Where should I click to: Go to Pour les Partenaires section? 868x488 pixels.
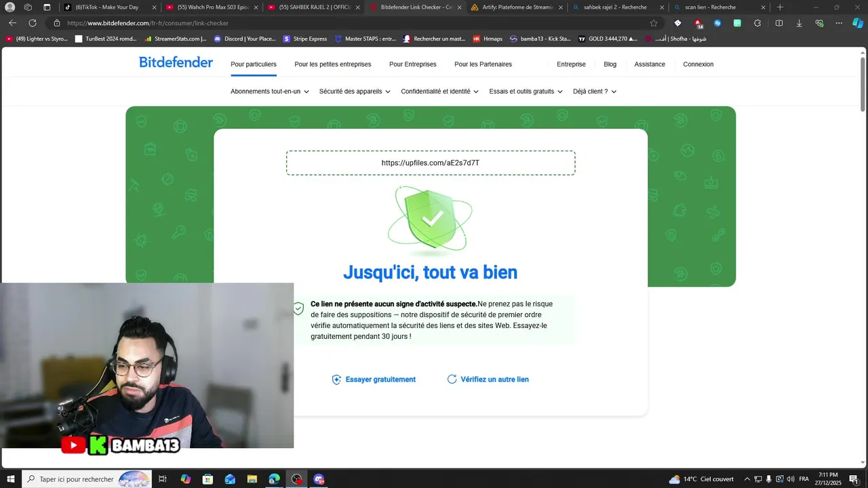(483, 64)
